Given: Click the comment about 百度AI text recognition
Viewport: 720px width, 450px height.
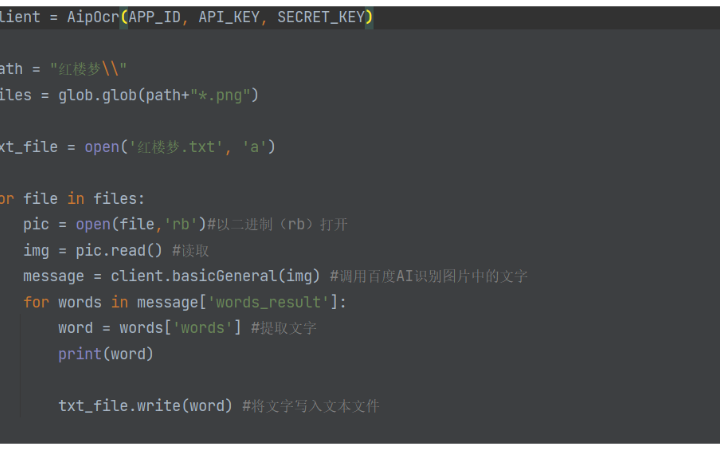Looking at the screenshot, I should (x=429, y=276).
